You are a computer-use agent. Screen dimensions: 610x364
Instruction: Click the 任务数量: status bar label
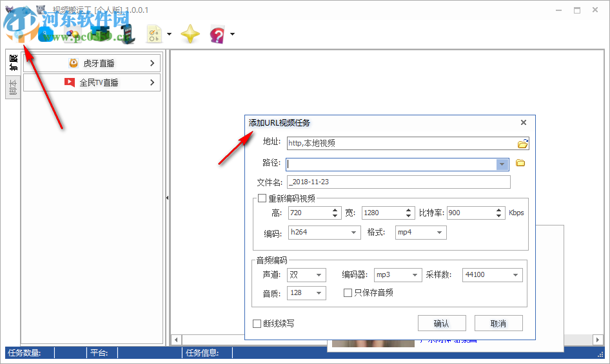click(x=25, y=352)
